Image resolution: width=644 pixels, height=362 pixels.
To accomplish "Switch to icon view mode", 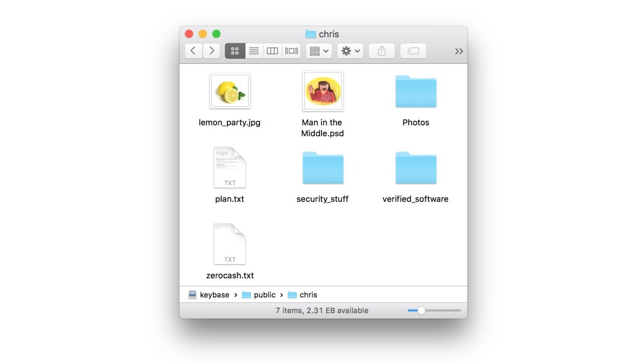I will pyautogui.click(x=235, y=51).
